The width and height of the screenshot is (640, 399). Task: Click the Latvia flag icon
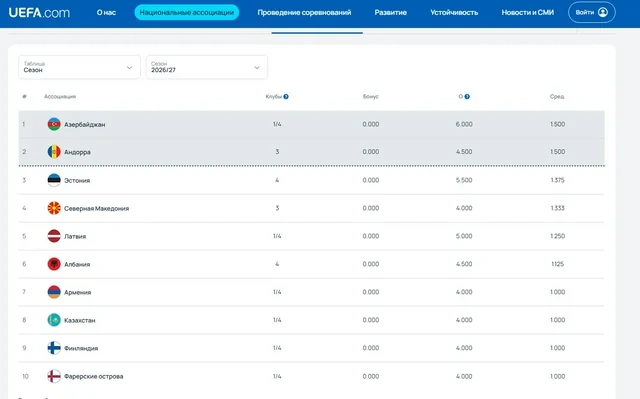tap(54, 236)
